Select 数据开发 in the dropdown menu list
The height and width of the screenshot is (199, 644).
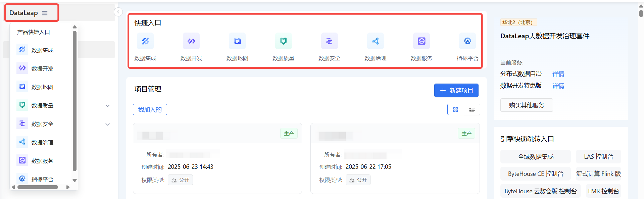(x=41, y=68)
